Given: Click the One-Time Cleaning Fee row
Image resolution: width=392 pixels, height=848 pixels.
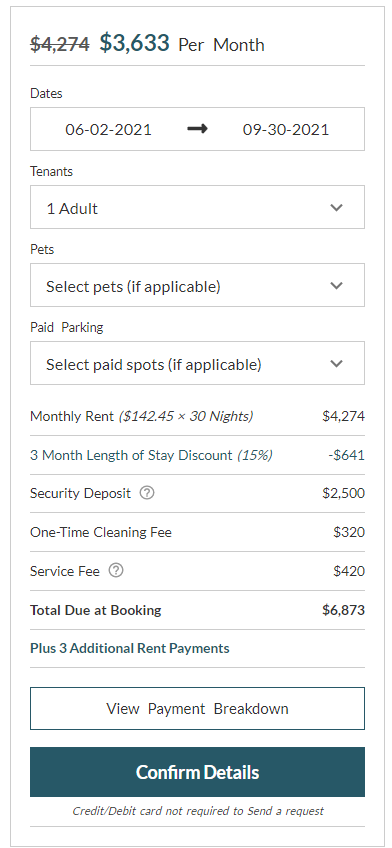Looking at the screenshot, I should point(197,532).
